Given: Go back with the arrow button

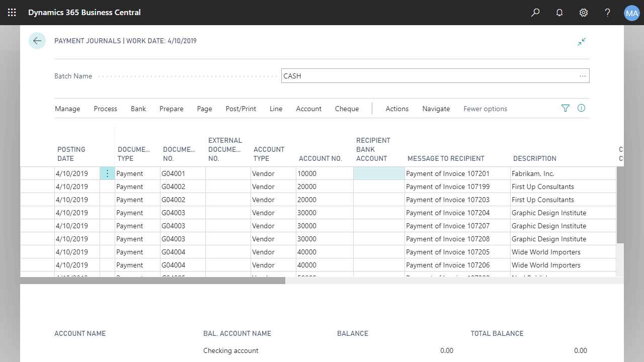Looking at the screenshot, I should (x=37, y=41).
